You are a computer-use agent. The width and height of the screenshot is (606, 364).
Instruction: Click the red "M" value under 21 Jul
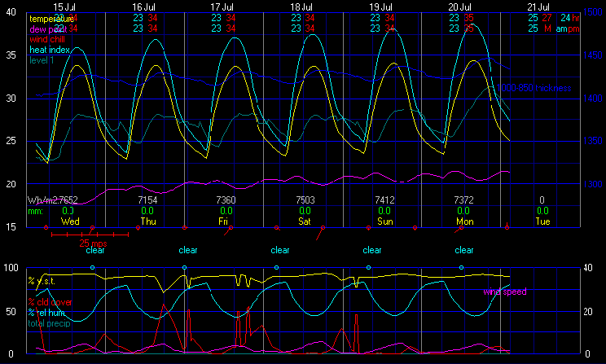(x=547, y=29)
